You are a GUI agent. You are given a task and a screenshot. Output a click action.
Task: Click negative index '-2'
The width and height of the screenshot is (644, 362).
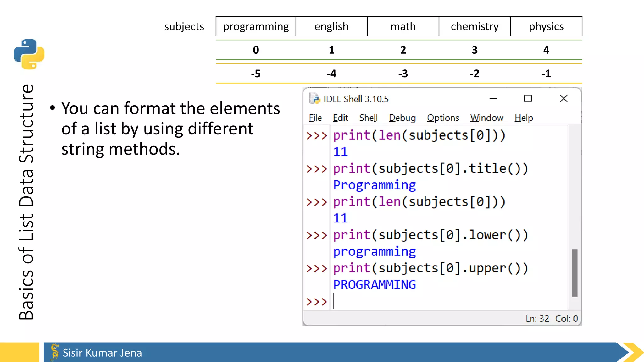point(475,74)
